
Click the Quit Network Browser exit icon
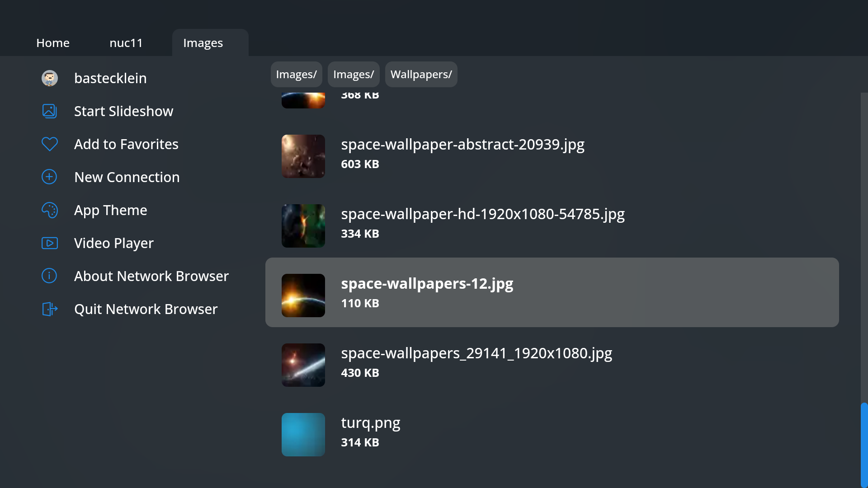click(x=49, y=309)
